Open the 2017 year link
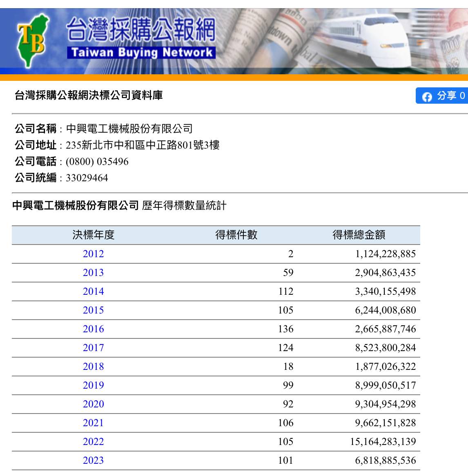The image size is (468, 476). (93, 348)
